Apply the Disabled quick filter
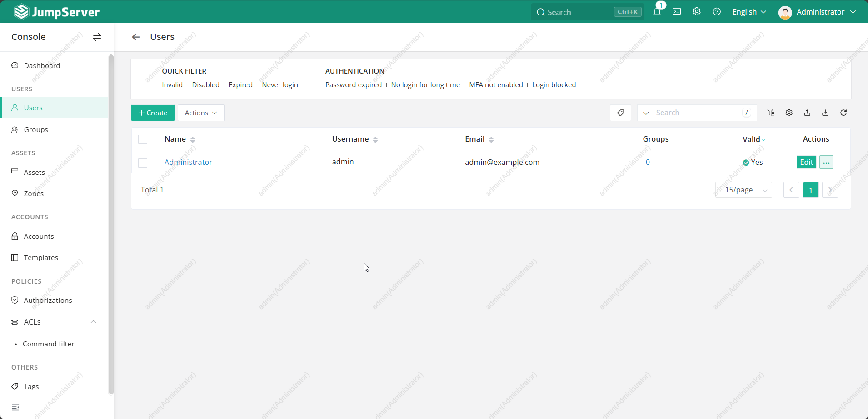The width and height of the screenshot is (868, 419). coord(205,85)
